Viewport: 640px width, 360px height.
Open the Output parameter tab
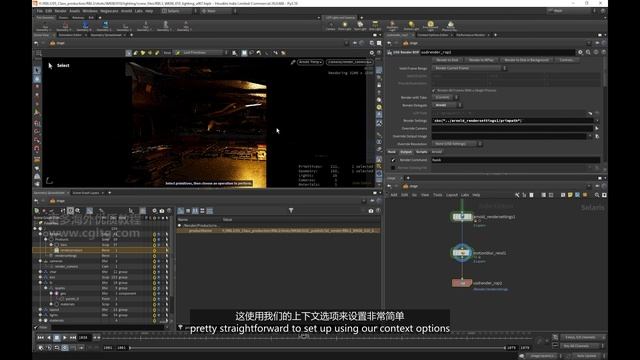pos(406,152)
